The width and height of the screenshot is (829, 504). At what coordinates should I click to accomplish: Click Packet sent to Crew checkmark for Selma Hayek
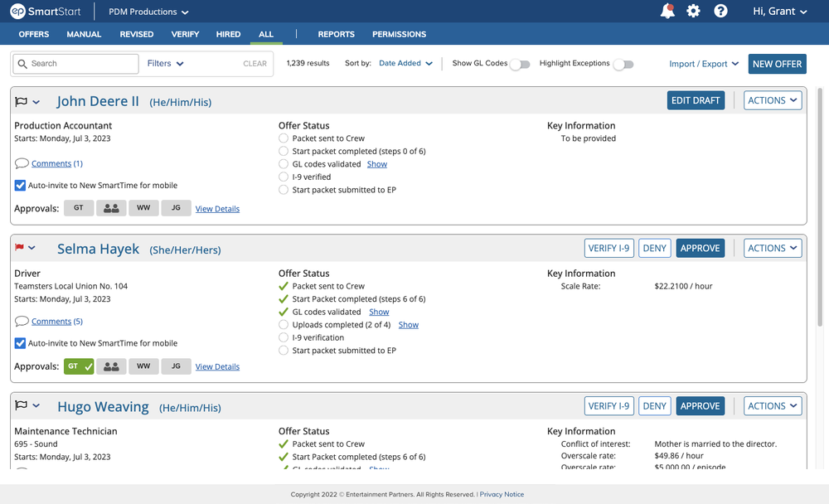click(284, 286)
